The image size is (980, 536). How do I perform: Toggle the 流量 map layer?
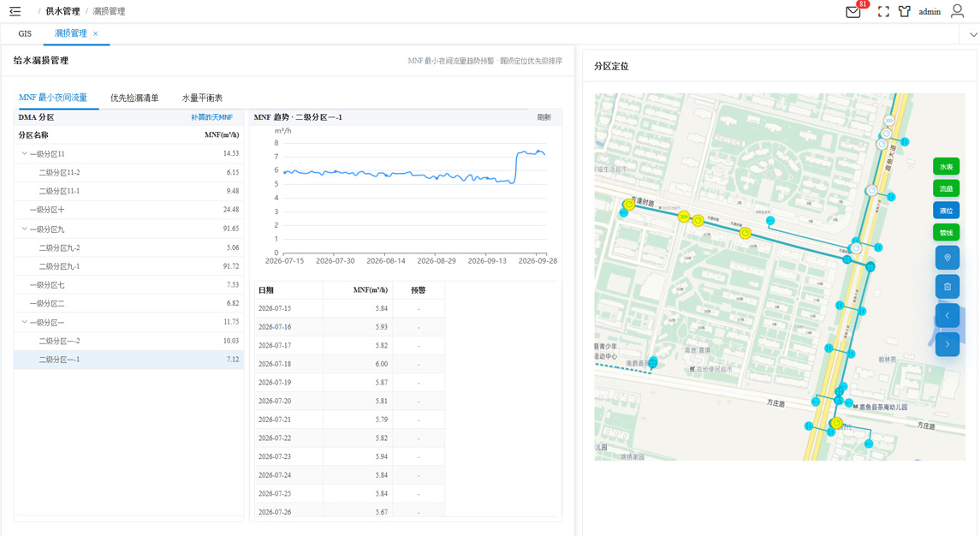(x=946, y=188)
